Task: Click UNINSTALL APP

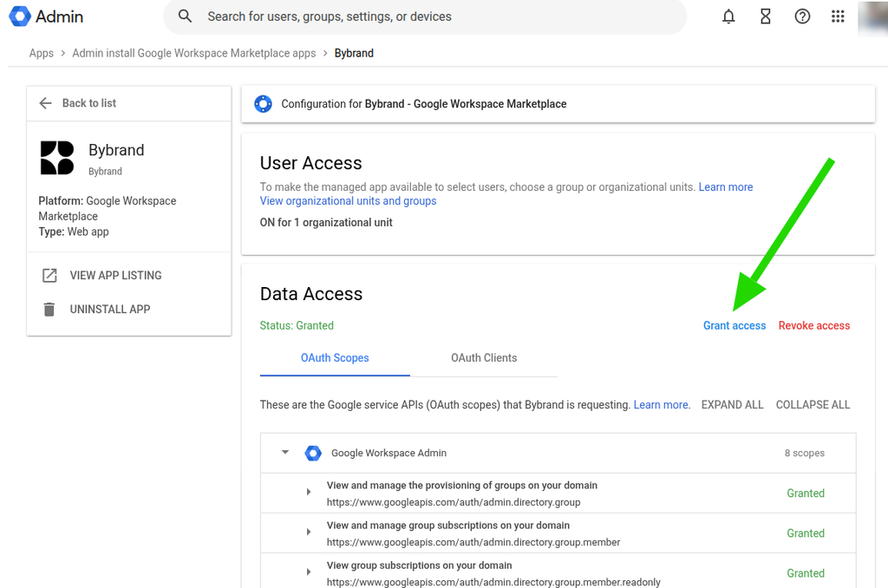Action: pos(110,310)
